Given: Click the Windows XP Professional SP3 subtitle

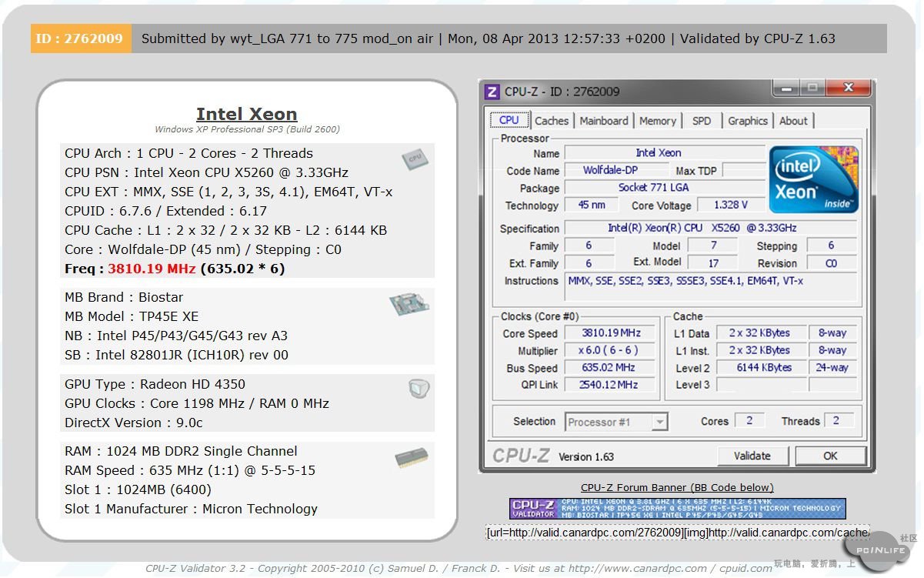Looking at the screenshot, I should click(247, 129).
